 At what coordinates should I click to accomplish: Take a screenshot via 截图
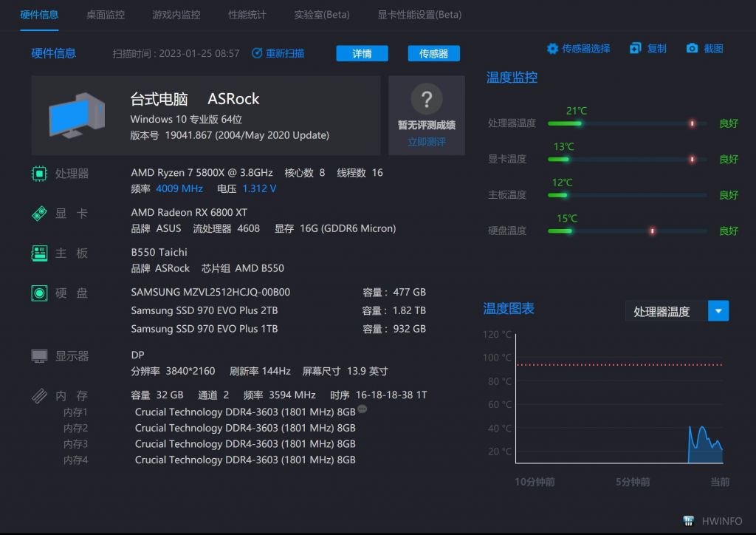click(x=713, y=48)
